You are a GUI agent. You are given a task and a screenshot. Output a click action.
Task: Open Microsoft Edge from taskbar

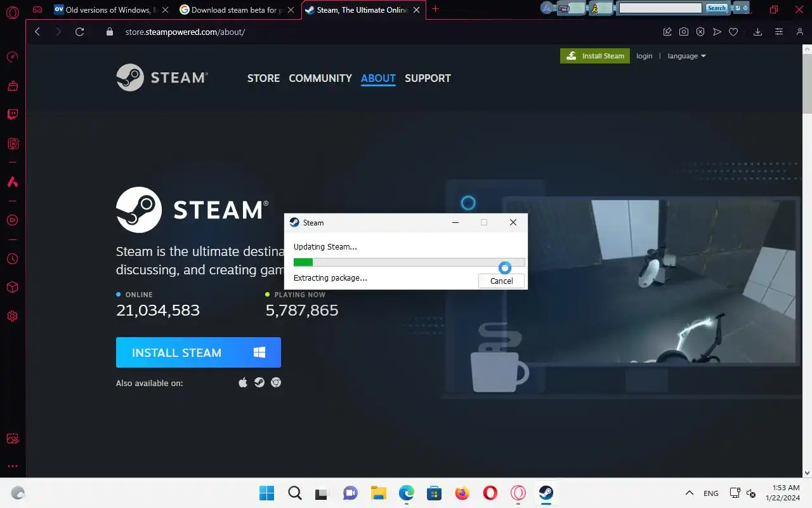[x=407, y=493]
